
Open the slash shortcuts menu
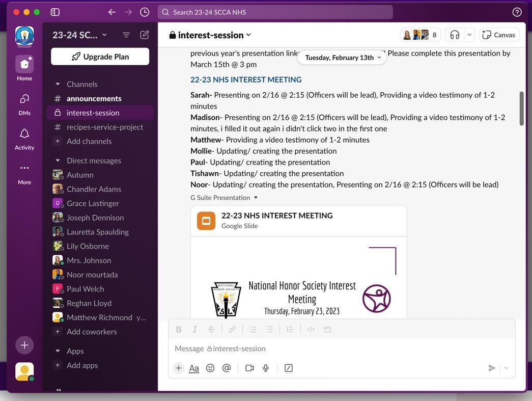288,368
